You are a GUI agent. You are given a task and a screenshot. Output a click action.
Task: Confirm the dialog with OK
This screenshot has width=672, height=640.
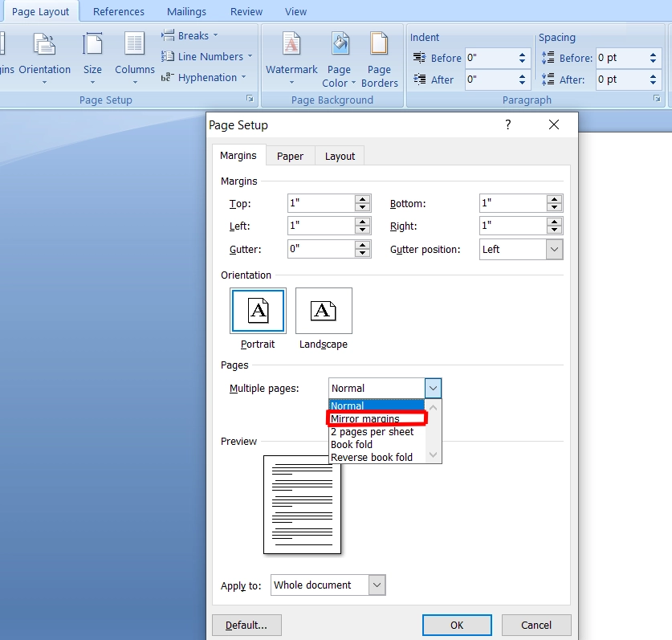tap(457, 626)
